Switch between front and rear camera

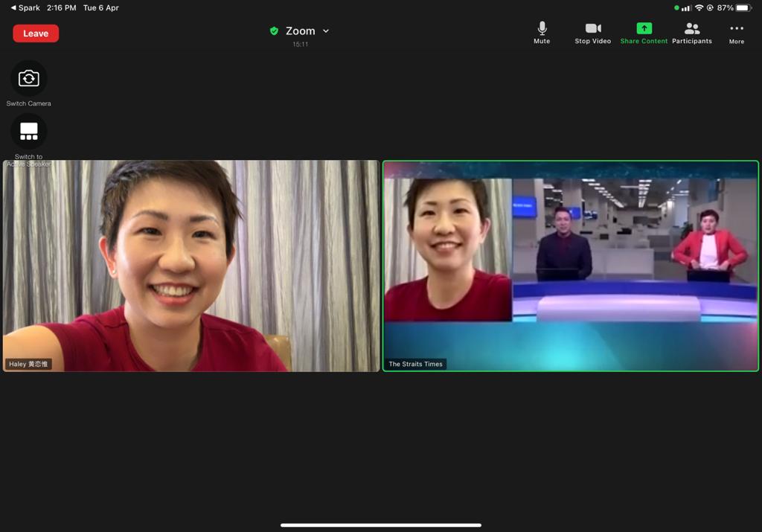click(29, 78)
